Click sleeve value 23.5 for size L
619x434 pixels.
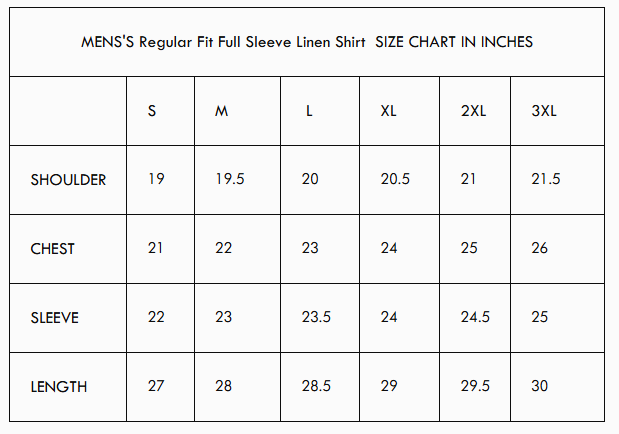point(315,318)
